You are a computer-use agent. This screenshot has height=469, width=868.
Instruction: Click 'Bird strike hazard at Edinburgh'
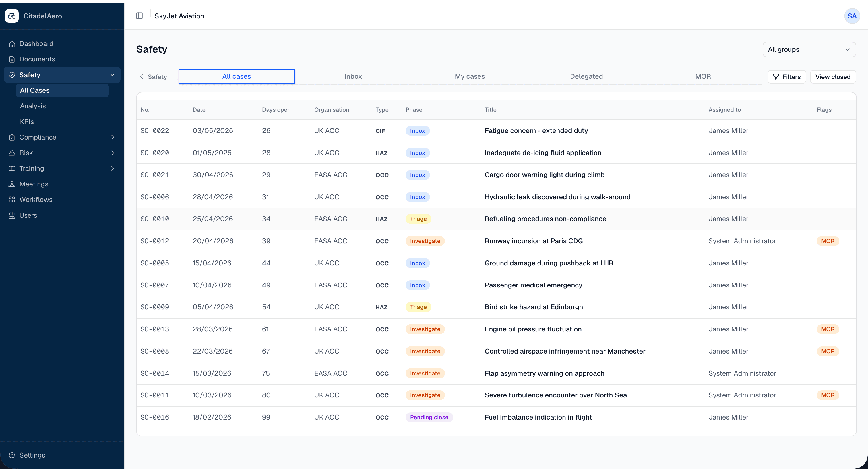534,307
